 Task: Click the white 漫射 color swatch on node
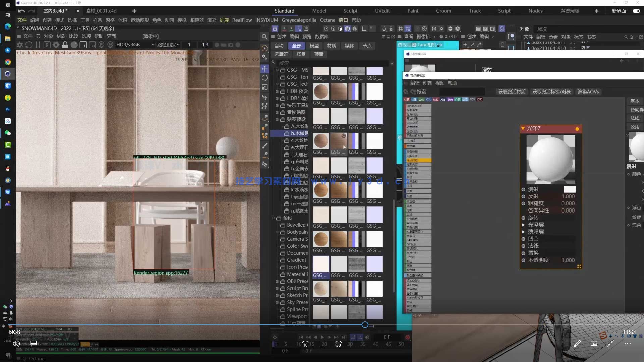569,189
